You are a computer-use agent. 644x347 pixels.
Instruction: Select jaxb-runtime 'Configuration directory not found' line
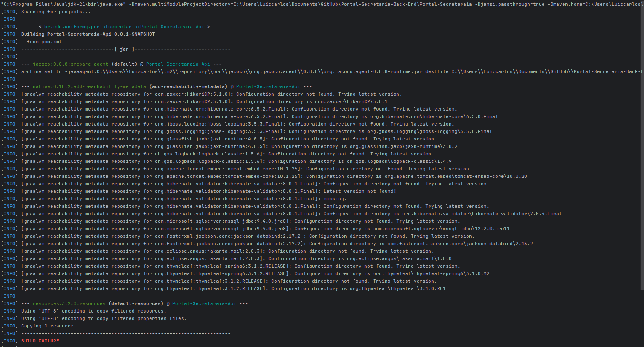click(219, 139)
